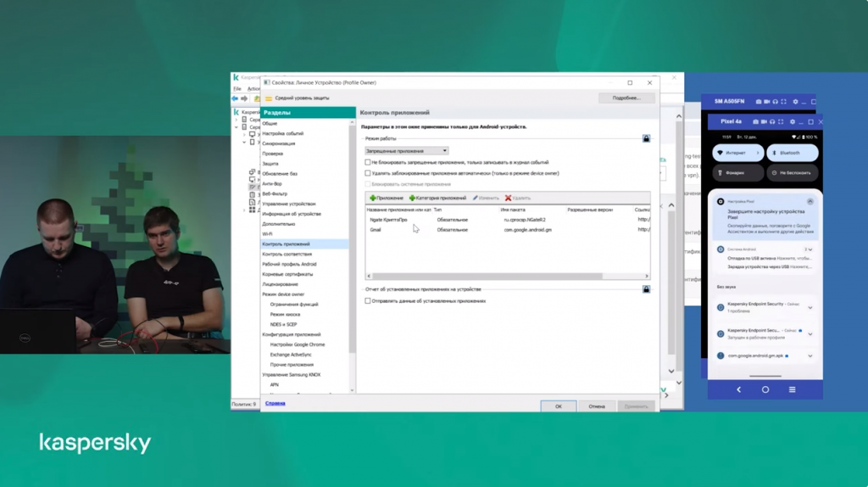The width and height of the screenshot is (868, 487).
Task: Click the green plus Приложение add button
Action: 387,198
